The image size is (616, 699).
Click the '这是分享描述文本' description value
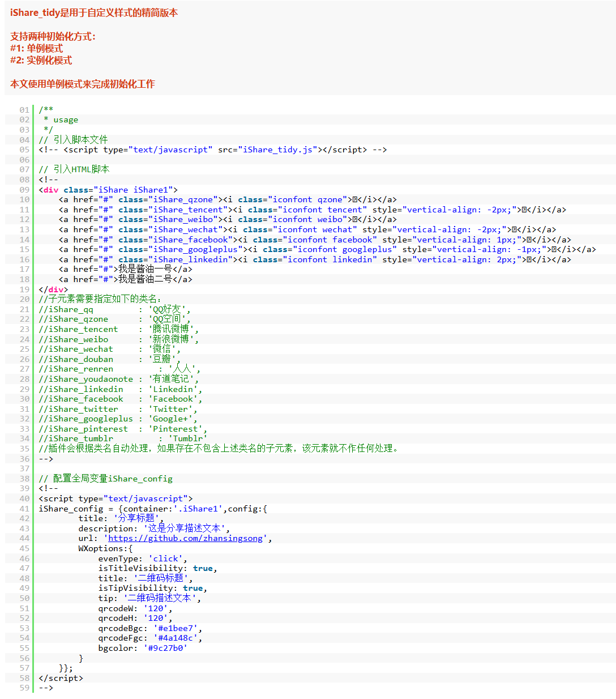pos(184,528)
